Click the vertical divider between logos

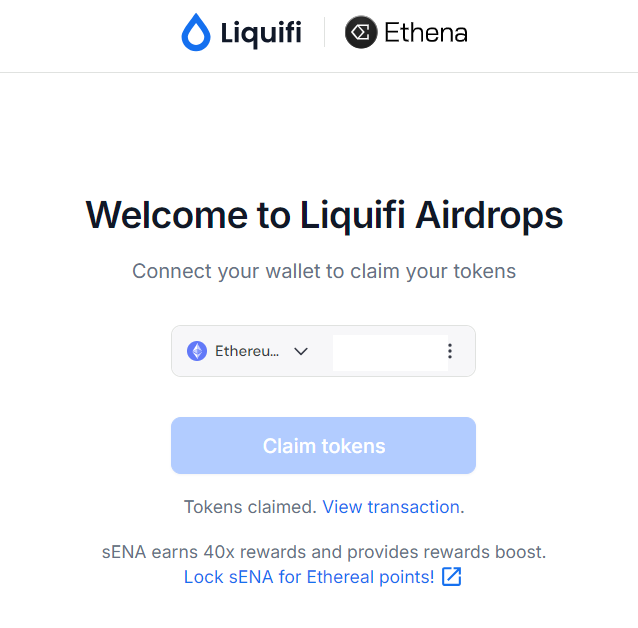pyautogui.click(x=324, y=32)
